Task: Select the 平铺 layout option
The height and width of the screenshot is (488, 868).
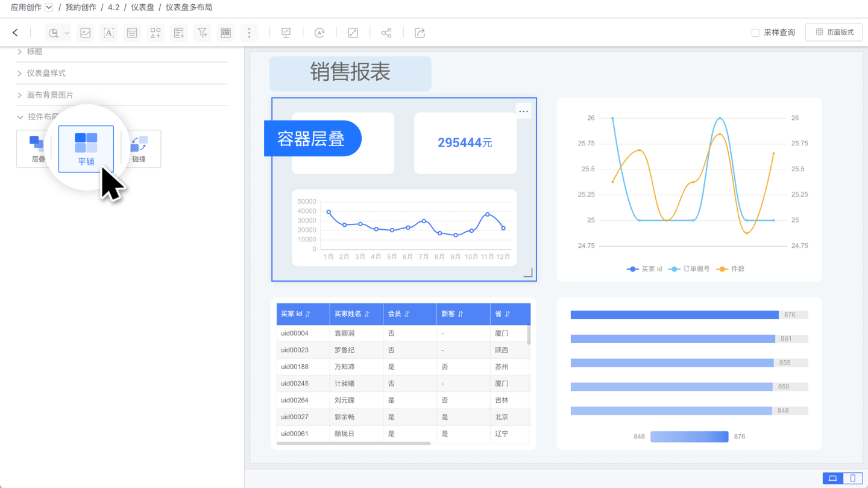Action: [x=86, y=149]
